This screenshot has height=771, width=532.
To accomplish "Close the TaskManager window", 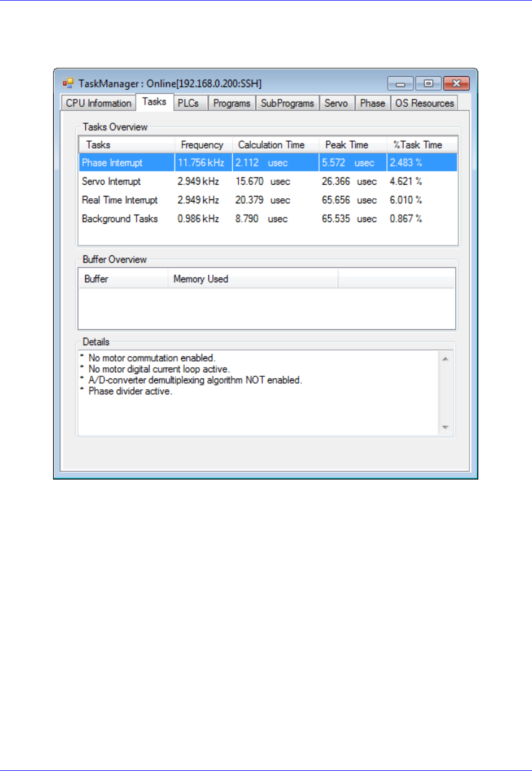I will [x=457, y=84].
